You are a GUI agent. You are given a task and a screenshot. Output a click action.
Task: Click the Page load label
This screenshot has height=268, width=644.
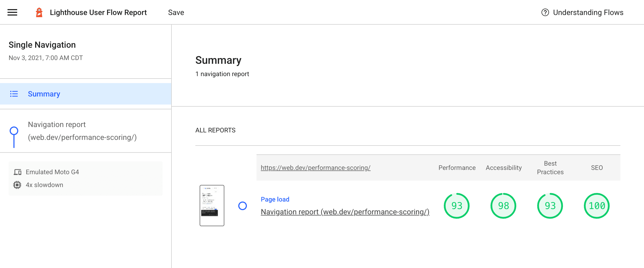[x=275, y=199]
